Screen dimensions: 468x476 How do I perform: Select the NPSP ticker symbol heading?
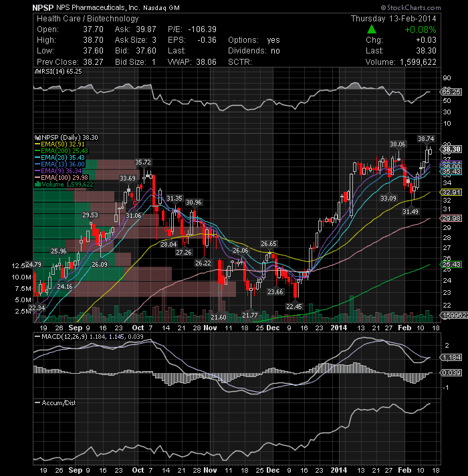pyautogui.click(x=43, y=7)
